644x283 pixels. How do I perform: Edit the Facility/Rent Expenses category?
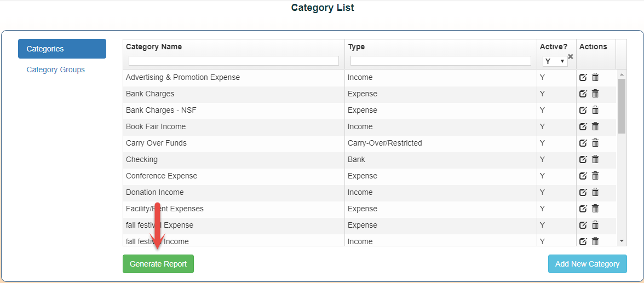click(583, 209)
